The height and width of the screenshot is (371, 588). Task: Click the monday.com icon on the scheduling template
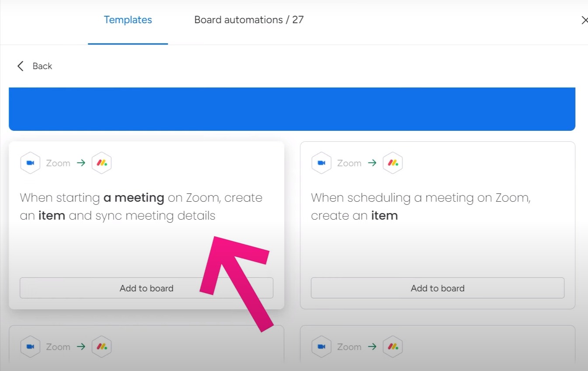393,162
